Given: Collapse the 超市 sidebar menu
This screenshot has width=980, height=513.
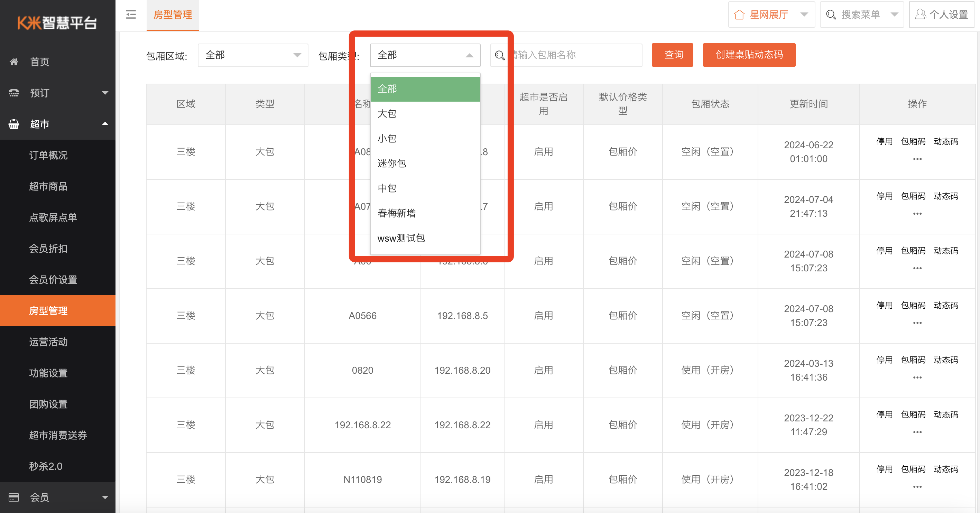Looking at the screenshot, I should [x=105, y=124].
